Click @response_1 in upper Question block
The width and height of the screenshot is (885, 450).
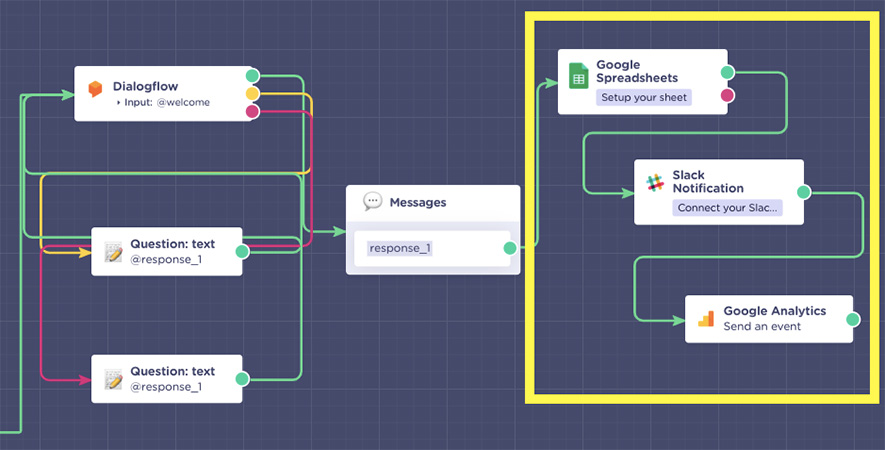pyautogui.click(x=166, y=260)
